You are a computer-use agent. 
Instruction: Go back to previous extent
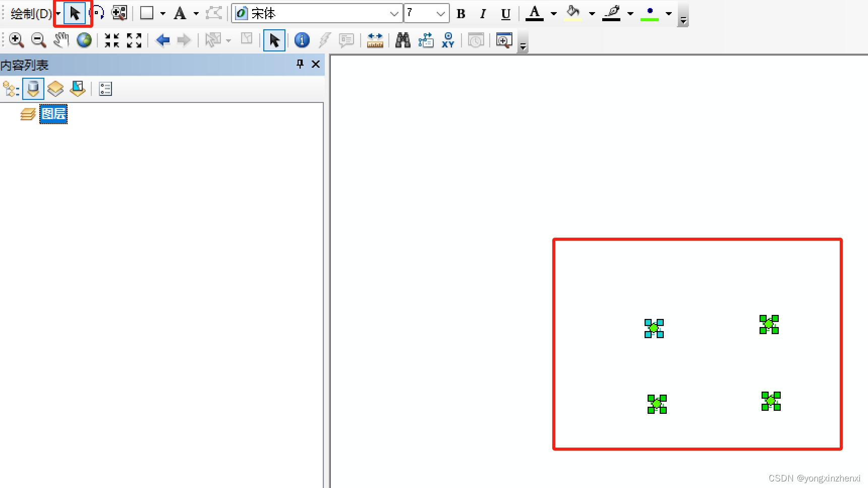pos(162,40)
